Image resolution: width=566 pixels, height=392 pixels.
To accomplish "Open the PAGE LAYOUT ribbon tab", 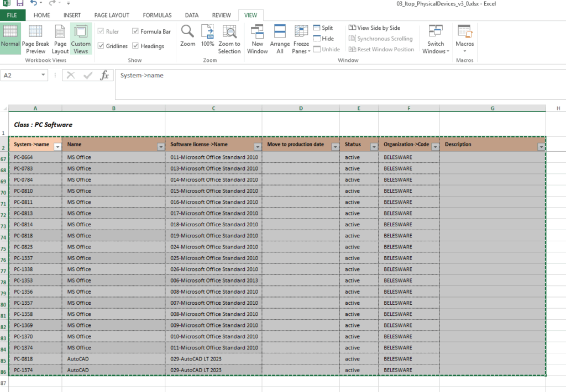I will click(x=112, y=15).
